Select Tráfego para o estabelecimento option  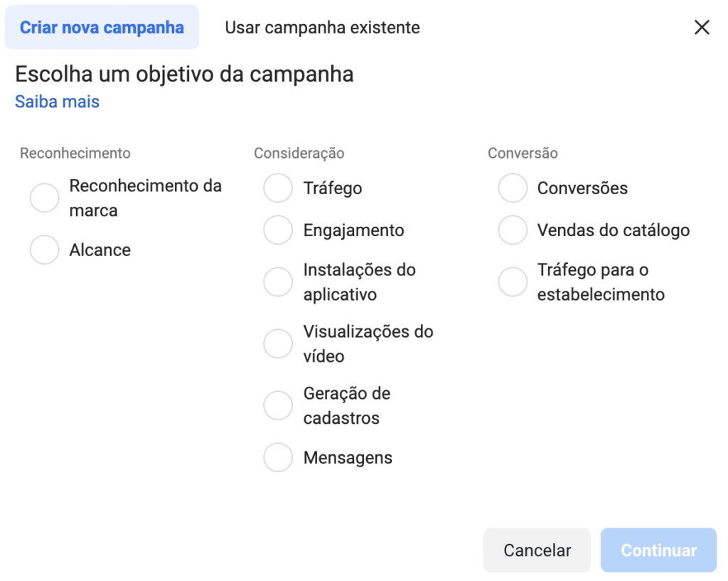pos(513,282)
